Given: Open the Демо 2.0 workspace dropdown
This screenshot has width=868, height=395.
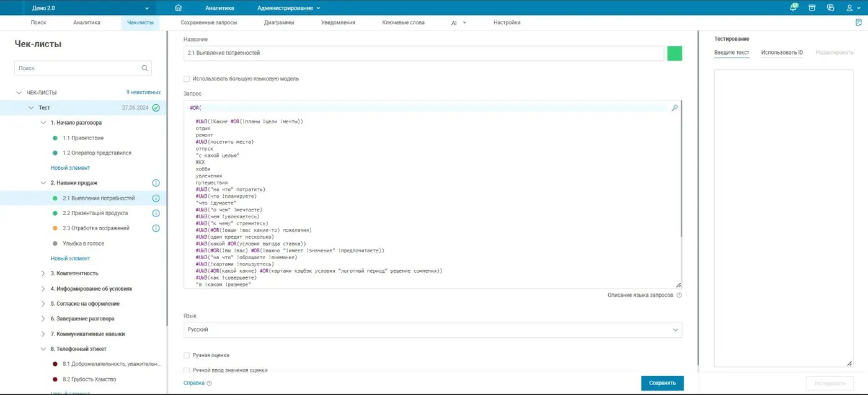Looking at the screenshot, I should pyautogui.click(x=91, y=8).
